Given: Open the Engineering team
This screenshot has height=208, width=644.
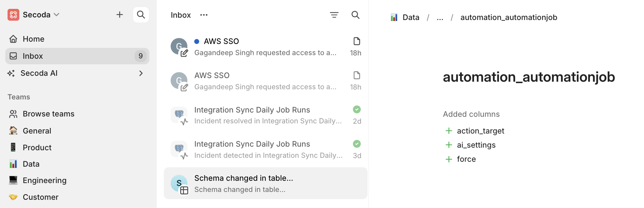Looking at the screenshot, I should coord(45,180).
